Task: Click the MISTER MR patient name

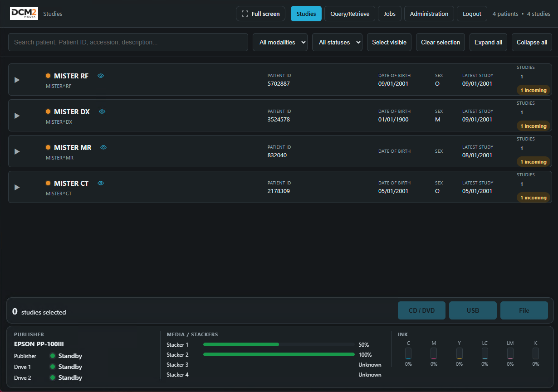Action: click(x=73, y=147)
